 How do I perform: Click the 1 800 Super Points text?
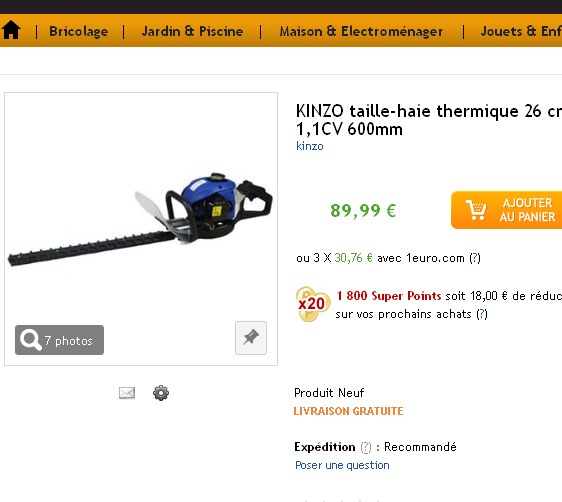pyautogui.click(x=389, y=296)
